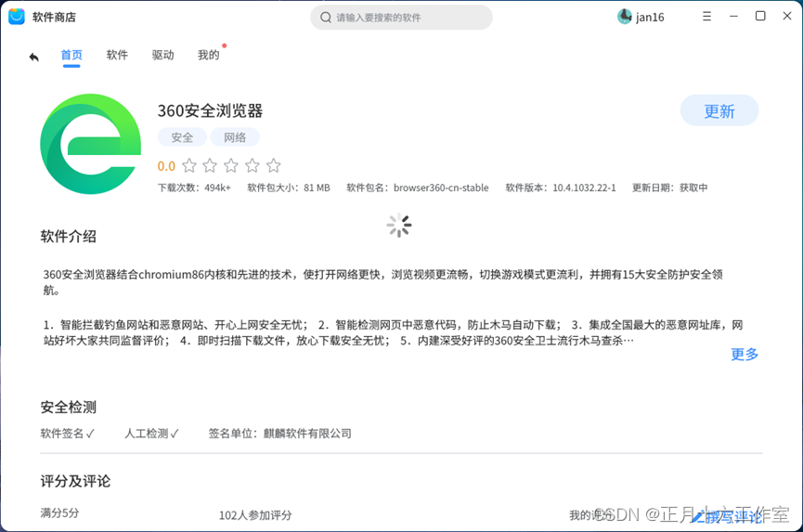The height and width of the screenshot is (532, 803).
Task: Click the 软件介绍 heading
Action: (68, 237)
